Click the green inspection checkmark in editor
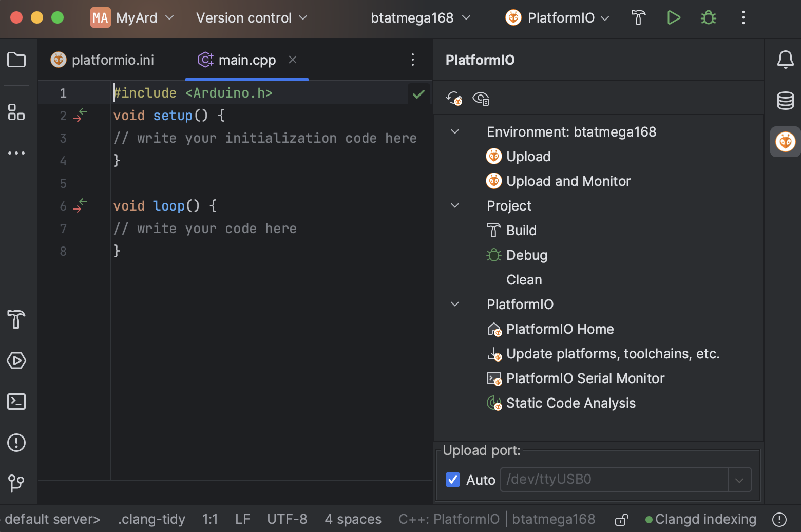Viewport: 801px width, 532px height. [418, 94]
